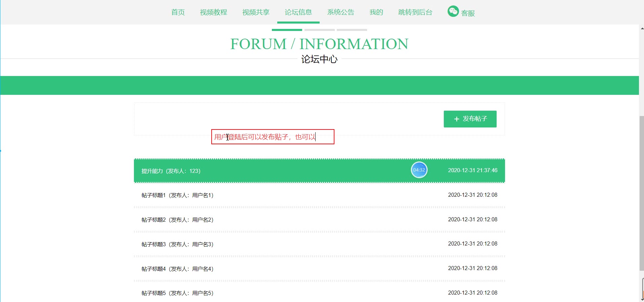Open the 首页 home menu item

tap(178, 12)
